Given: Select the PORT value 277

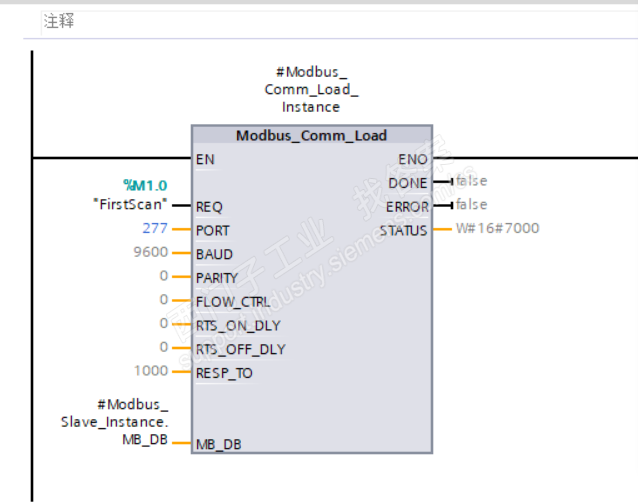Looking at the screenshot, I should click(x=155, y=228).
